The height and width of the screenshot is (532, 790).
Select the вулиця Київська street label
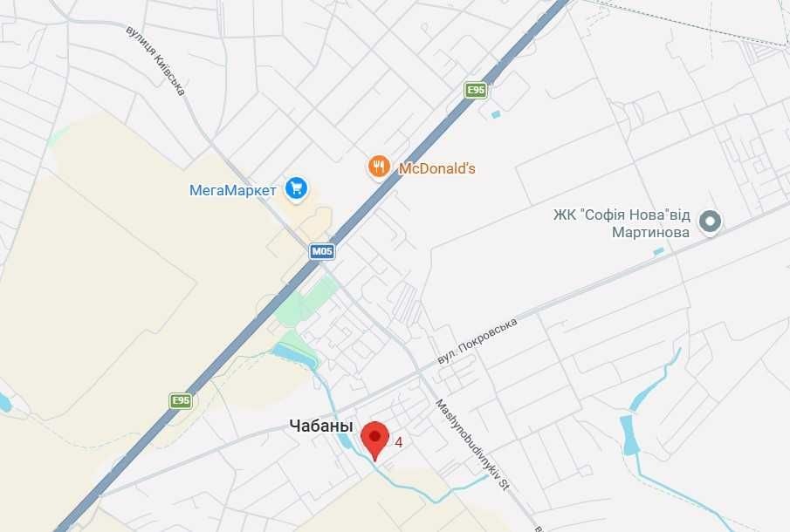(x=155, y=60)
